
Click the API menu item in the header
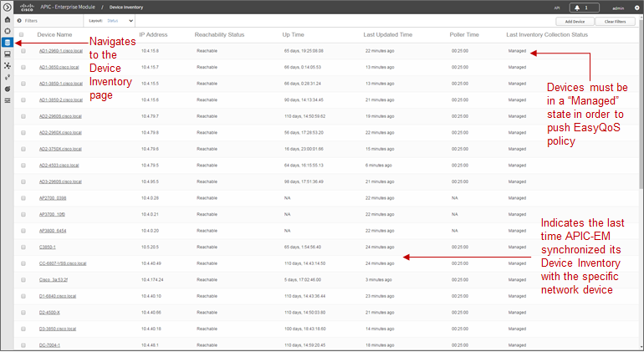point(557,8)
